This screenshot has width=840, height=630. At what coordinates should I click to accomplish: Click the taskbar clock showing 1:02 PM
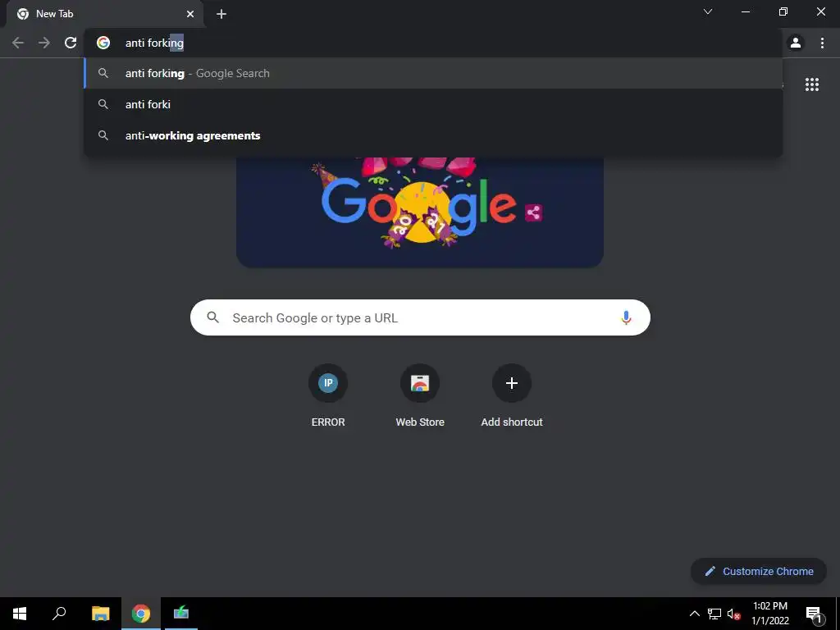point(769,614)
